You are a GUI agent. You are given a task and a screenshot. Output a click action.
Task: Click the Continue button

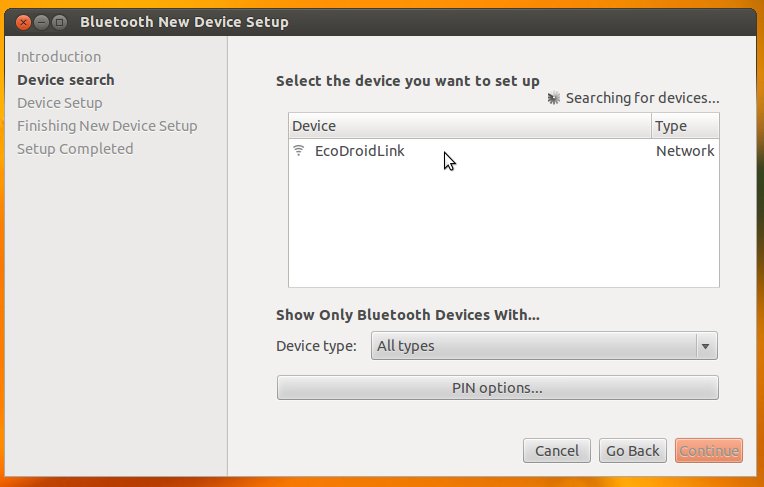pyautogui.click(x=708, y=451)
